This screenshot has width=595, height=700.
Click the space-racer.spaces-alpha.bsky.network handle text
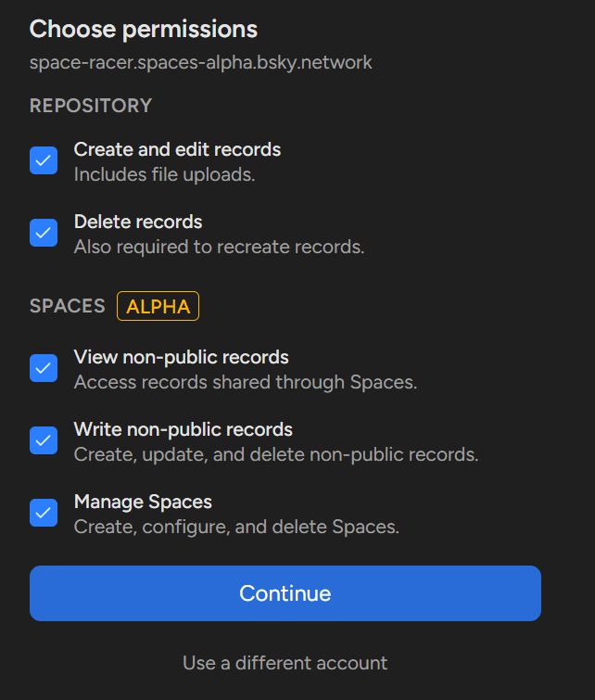coord(200,62)
